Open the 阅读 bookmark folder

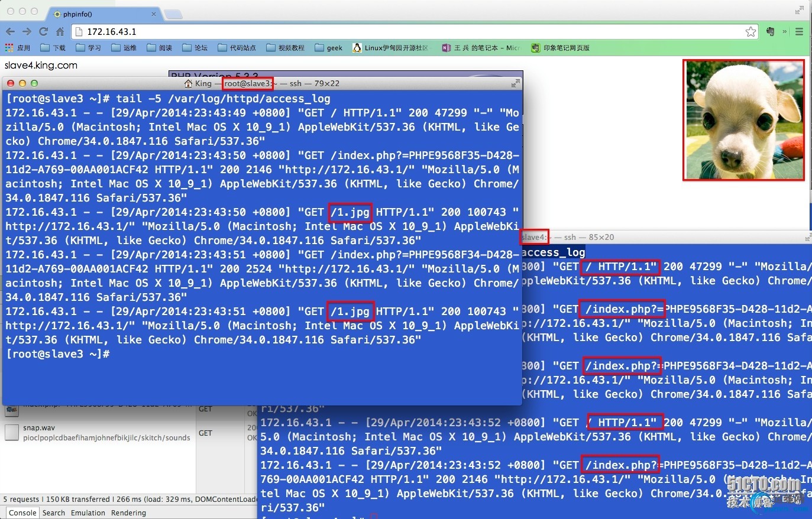tap(160, 48)
